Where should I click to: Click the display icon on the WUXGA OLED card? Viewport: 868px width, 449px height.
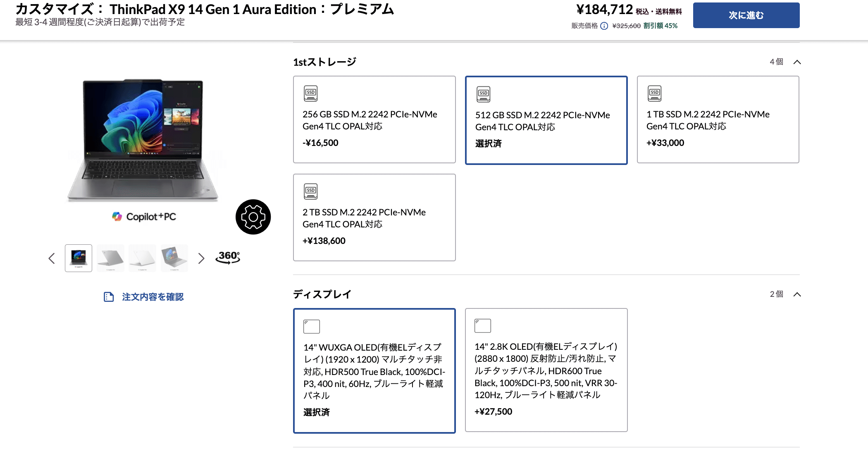point(312,326)
